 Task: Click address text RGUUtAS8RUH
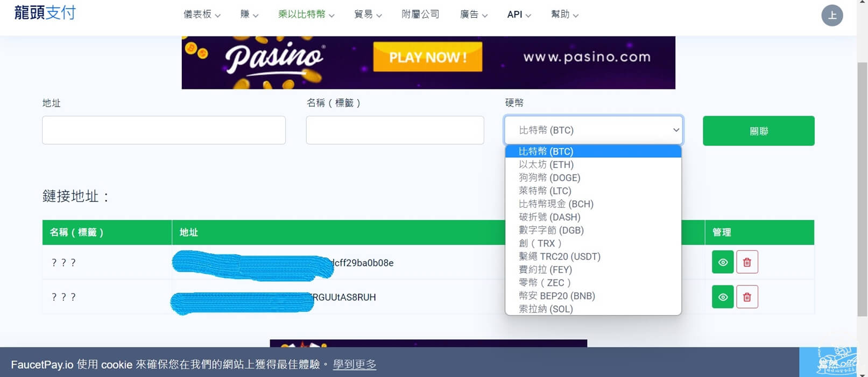coord(344,297)
